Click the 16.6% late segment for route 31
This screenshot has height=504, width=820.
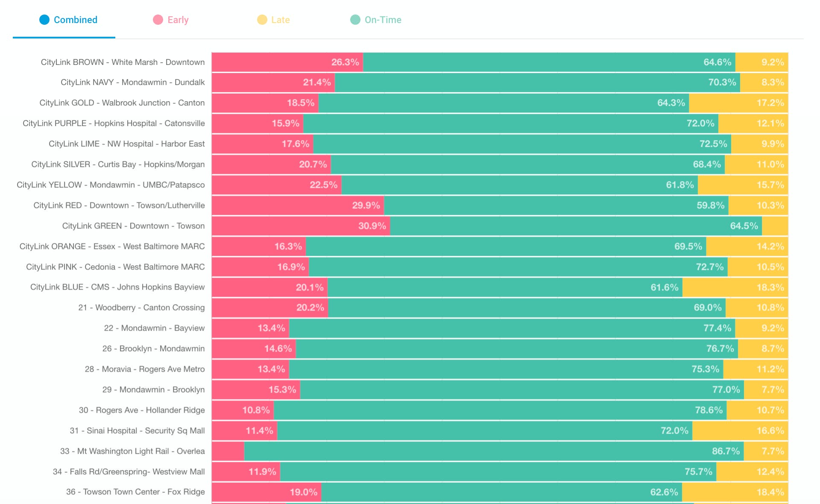(x=741, y=431)
